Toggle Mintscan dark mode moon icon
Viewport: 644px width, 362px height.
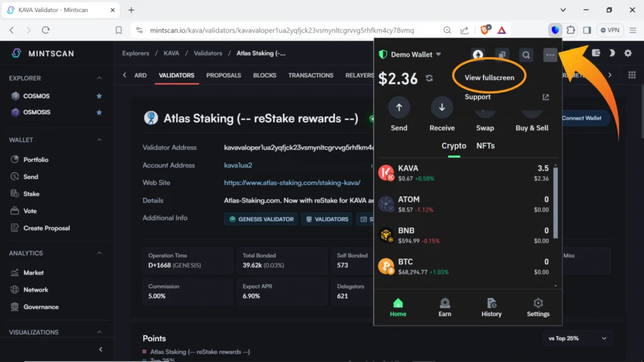click(x=612, y=53)
